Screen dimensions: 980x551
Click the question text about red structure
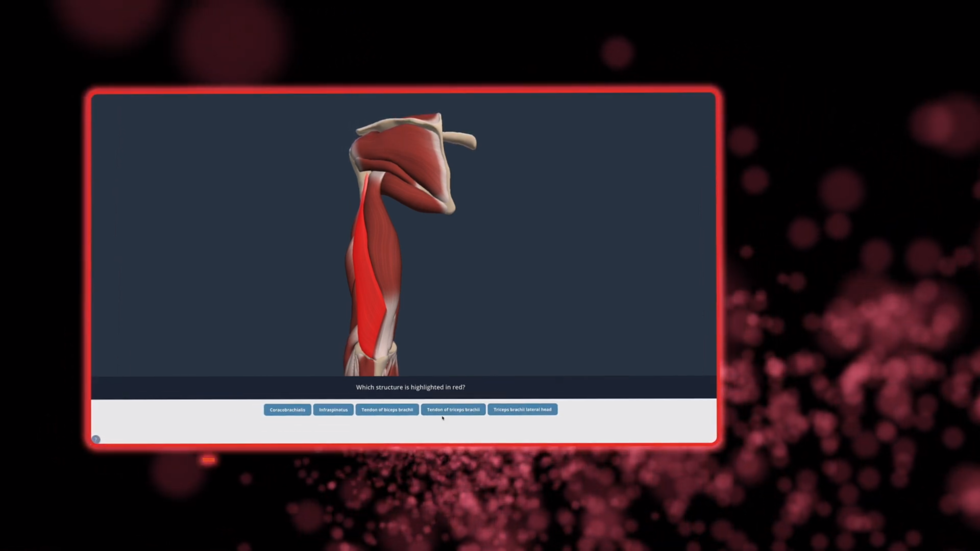tap(410, 387)
